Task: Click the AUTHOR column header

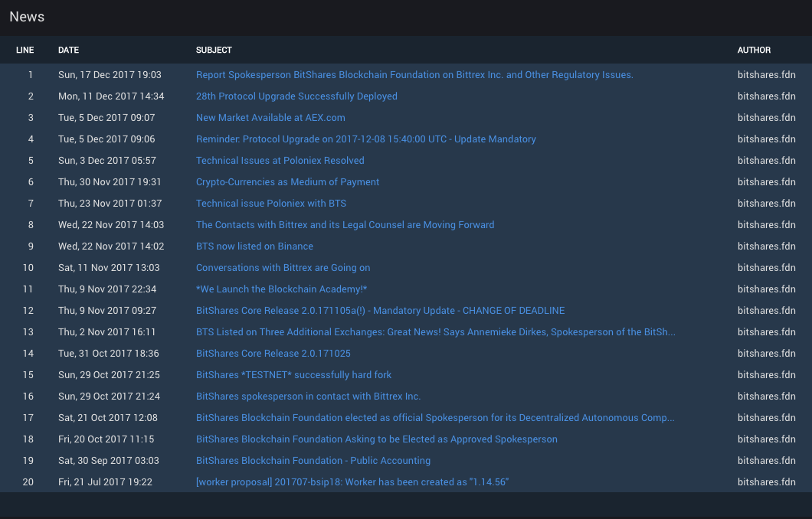Action: pos(754,51)
